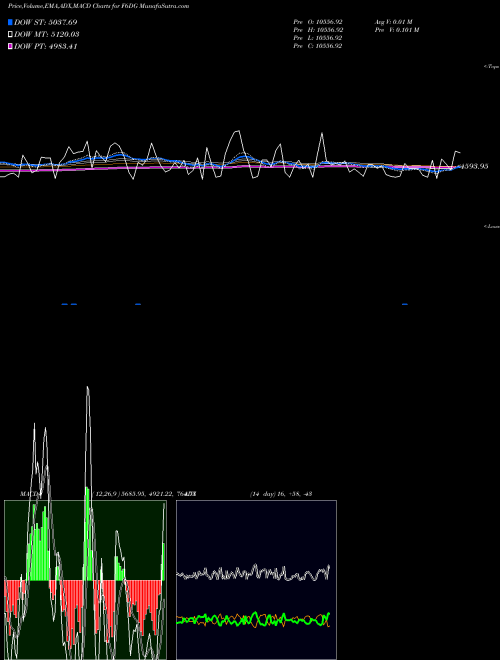Click inside the MACD histogram panel
500x660 pixels.
pos(85,580)
